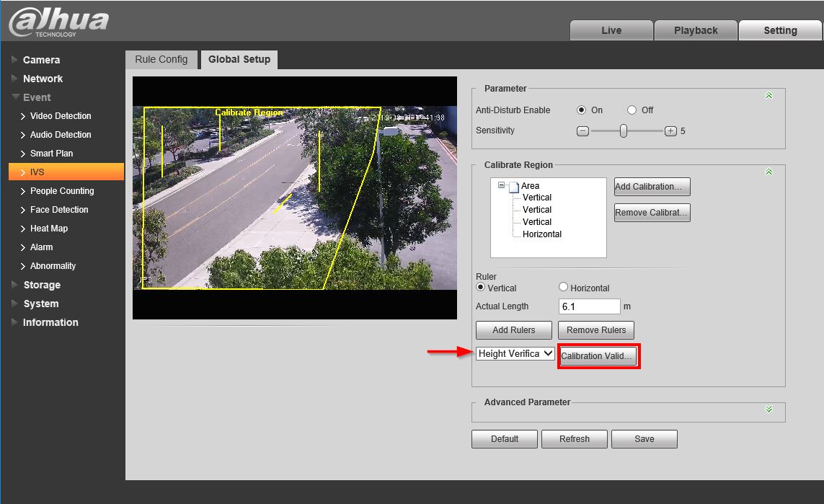Select the Horizontal item in tree

pyautogui.click(x=541, y=234)
